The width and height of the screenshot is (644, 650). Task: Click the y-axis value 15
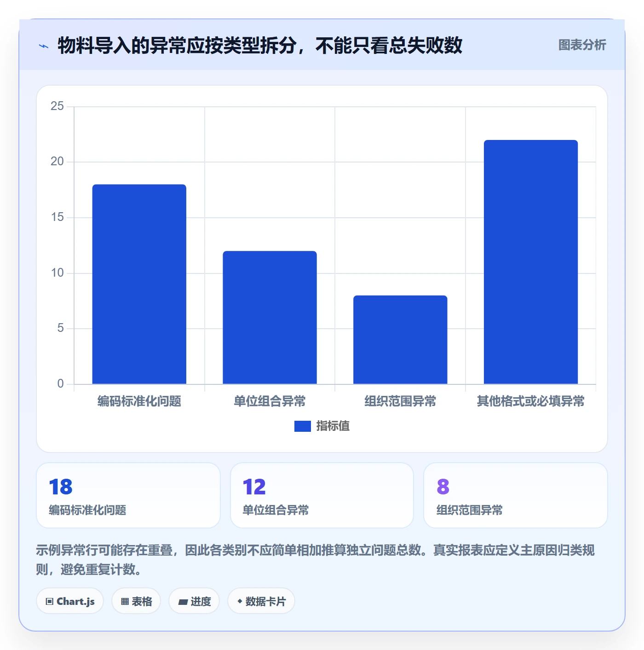(57, 217)
